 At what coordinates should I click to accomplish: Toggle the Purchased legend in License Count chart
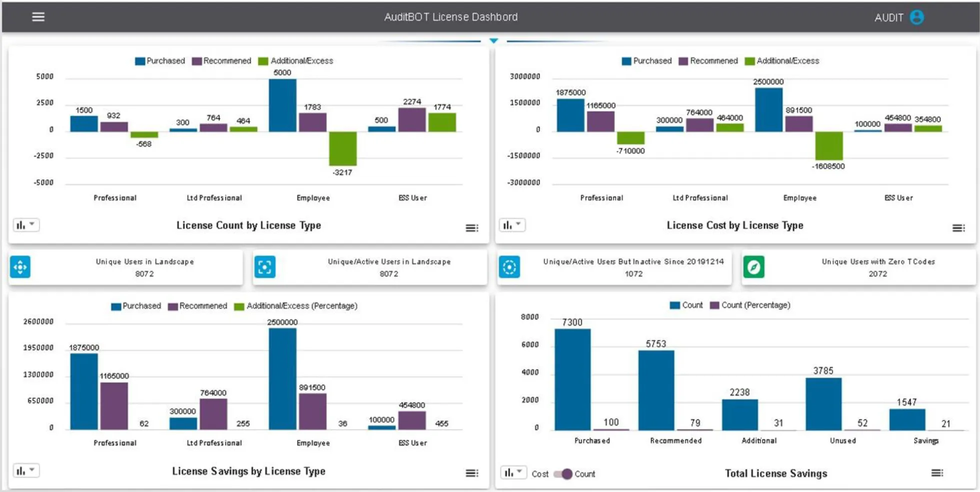(x=160, y=60)
